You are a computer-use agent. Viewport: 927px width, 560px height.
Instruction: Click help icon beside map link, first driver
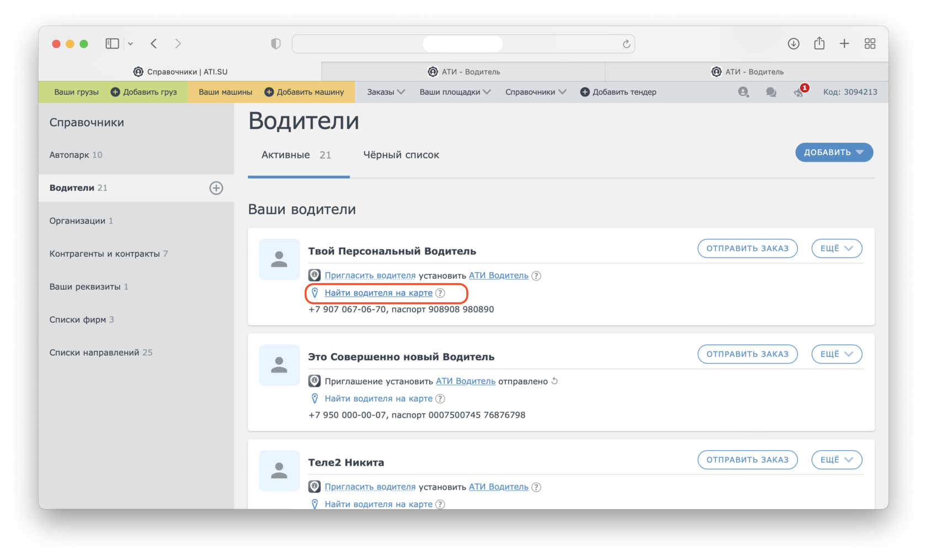440,293
